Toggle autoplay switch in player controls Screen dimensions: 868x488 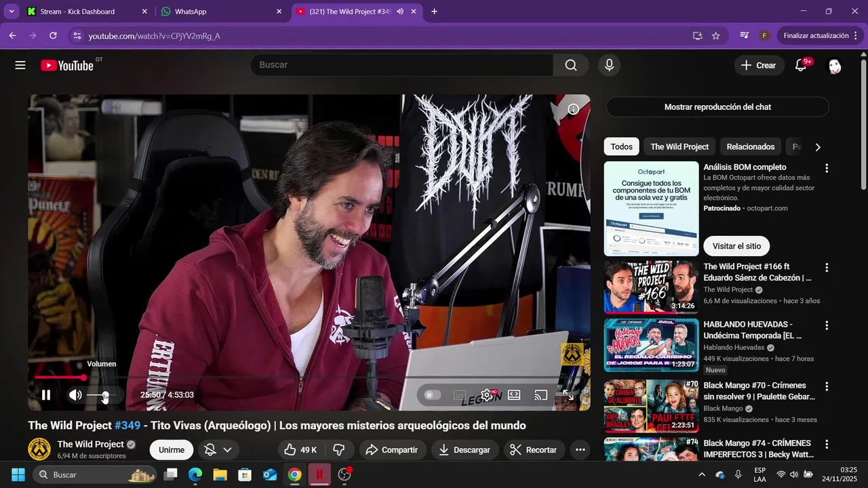point(433,394)
